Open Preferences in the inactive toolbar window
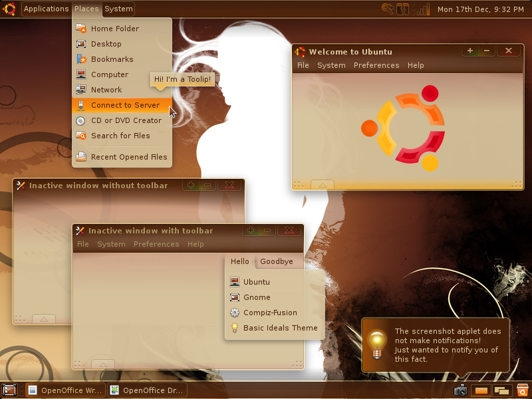532x399 pixels. coord(156,244)
